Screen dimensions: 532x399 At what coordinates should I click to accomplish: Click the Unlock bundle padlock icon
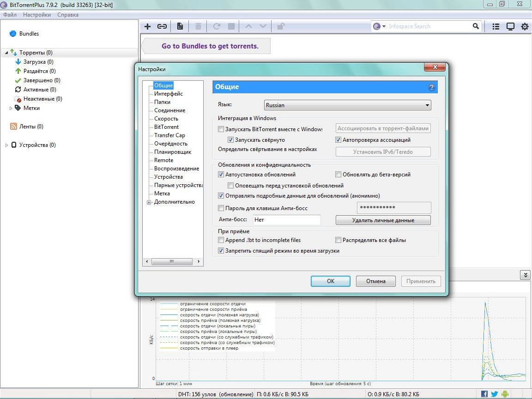[281, 26]
